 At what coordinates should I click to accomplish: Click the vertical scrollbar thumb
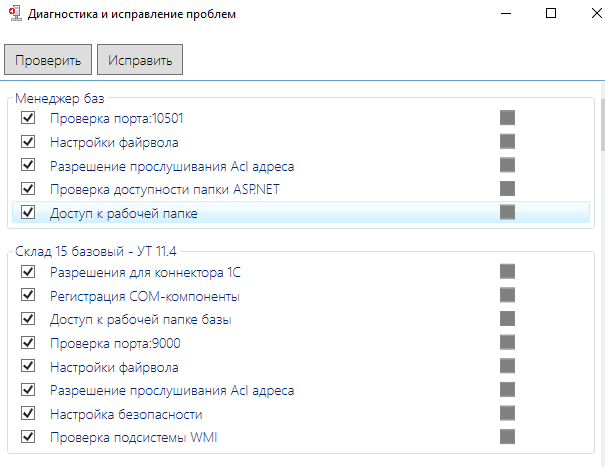pyautogui.click(x=603, y=125)
